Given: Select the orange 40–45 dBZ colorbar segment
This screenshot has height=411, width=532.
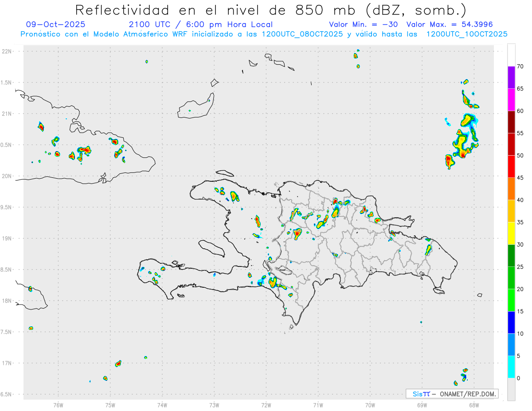Looking at the screenshot, I should (512, 189).
